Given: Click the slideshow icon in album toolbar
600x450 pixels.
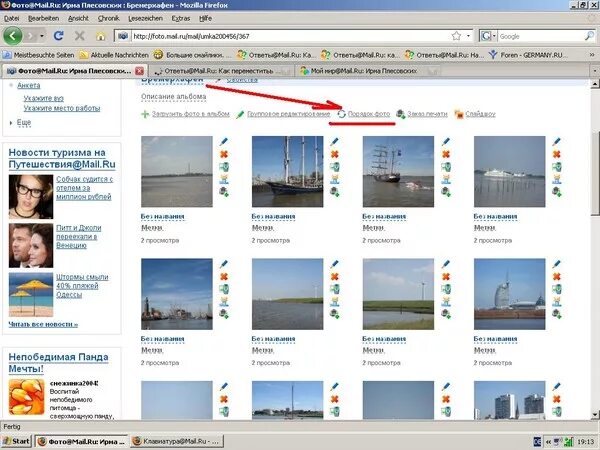Looking at the screenshot, I should click(459, 114).
